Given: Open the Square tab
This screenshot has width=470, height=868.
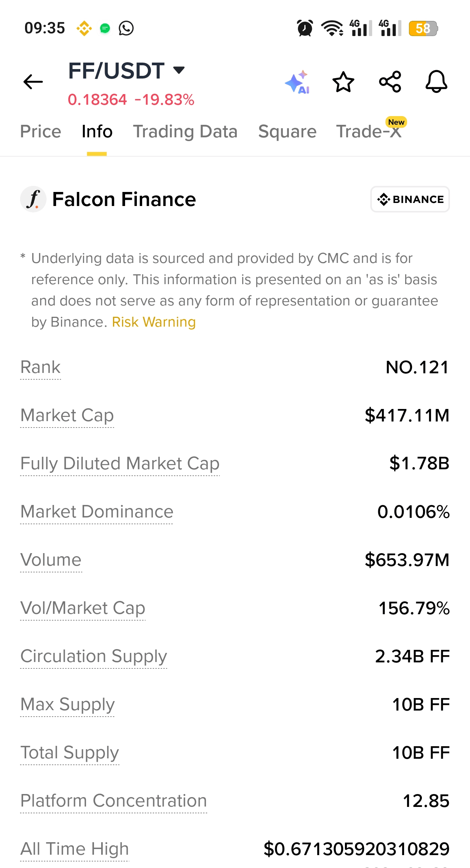Looking at the screenshot, I should click(x=287, y=132).
